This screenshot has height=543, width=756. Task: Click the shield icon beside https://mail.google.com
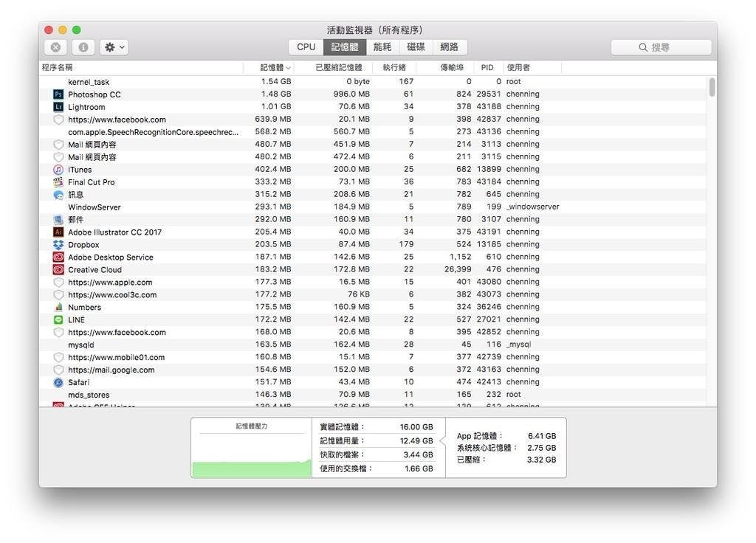tap(58, 370)
